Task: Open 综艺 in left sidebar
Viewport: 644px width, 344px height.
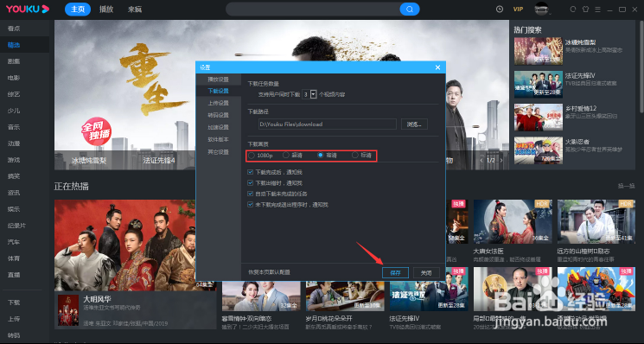Action: pos(14,94)
